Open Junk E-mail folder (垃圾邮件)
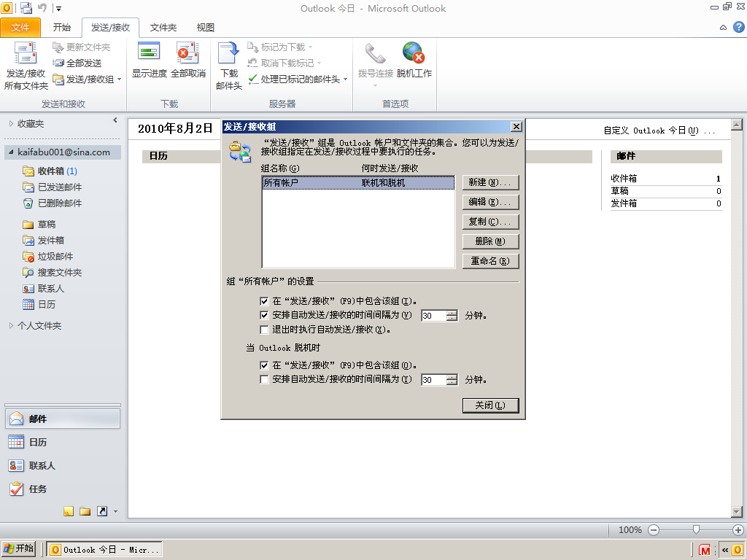747x560 pixels. pos(47,257)
